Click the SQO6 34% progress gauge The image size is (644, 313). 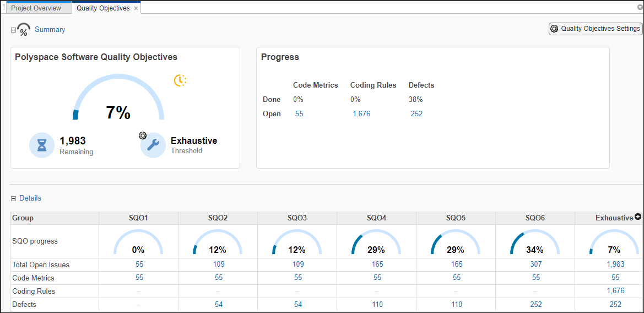(535, 243)
